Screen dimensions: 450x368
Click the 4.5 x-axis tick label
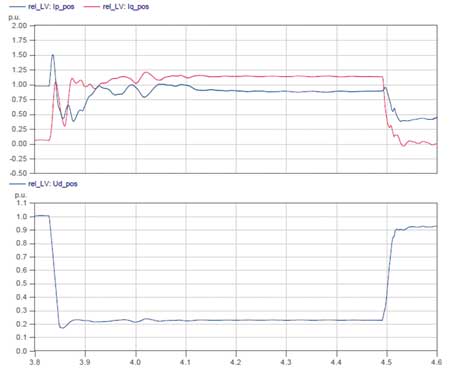[x=387, y=362]
